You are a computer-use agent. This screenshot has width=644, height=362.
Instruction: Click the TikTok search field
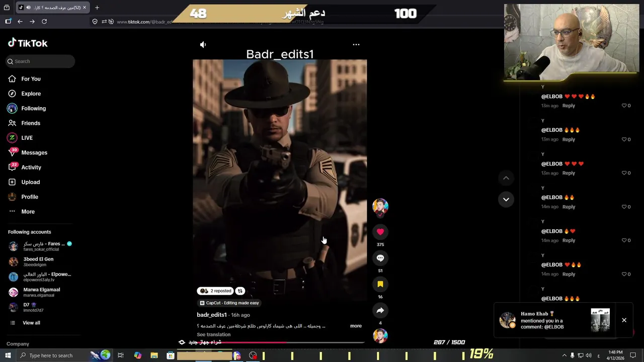pos(41,61)
